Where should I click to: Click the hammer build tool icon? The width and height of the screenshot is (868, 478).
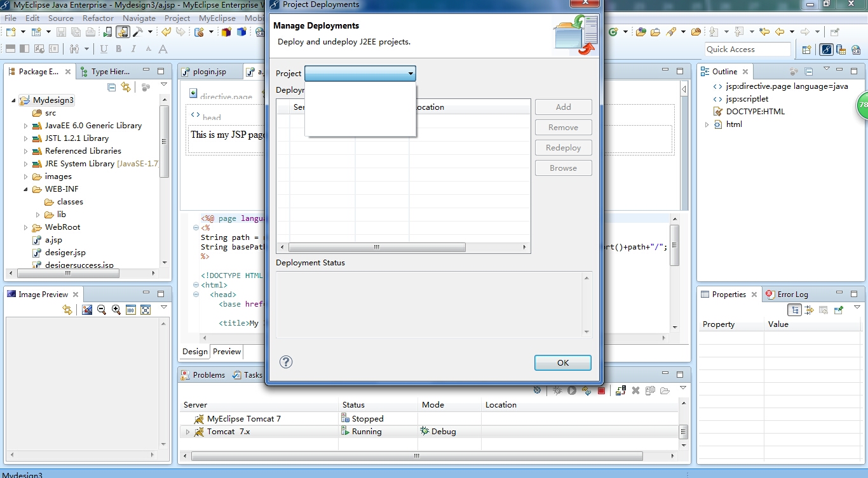137,32
